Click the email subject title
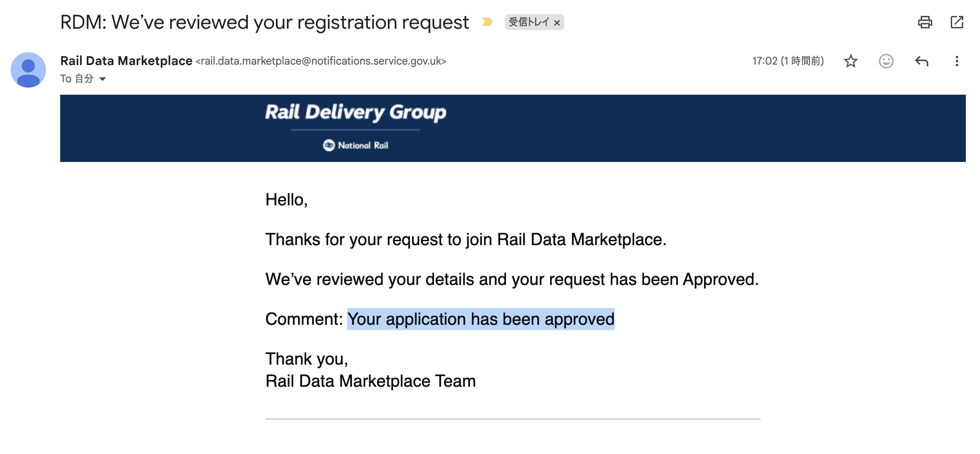 264,22
